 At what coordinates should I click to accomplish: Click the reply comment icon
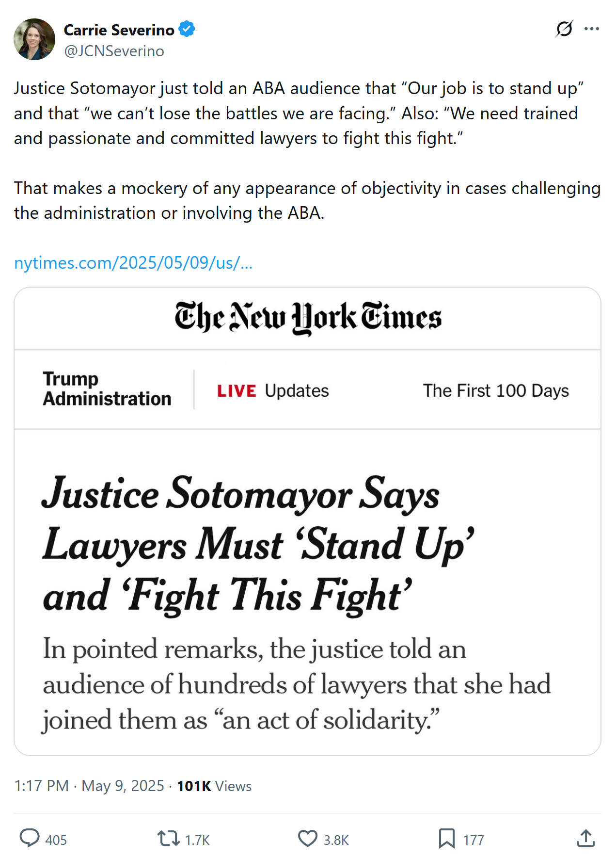tap(30, 839)
